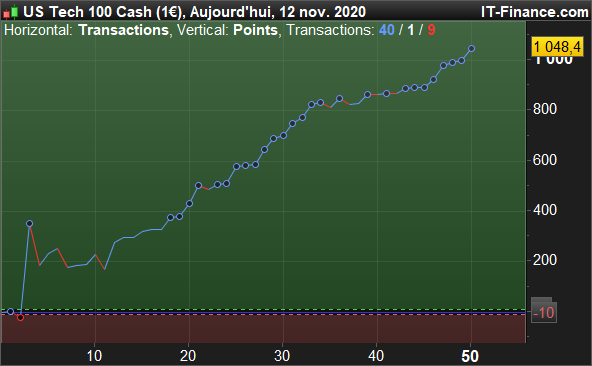Image resolution: width=592 pixels, height=366 pixels.
Task: Click the white 1 neutral transactions count
Action: point(411,30)
